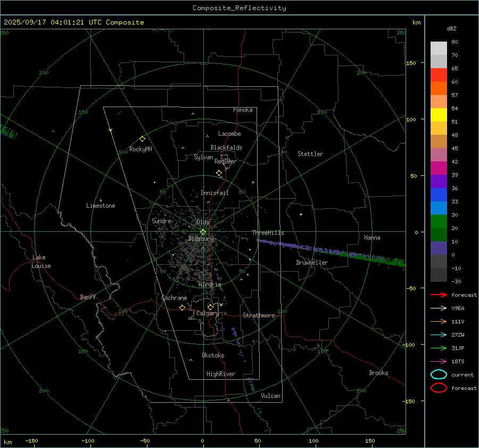Image resolution: width=479 pixels, height=448 pixels.
Task: Click the Stettler city label
Action: (x=310, y=154)
